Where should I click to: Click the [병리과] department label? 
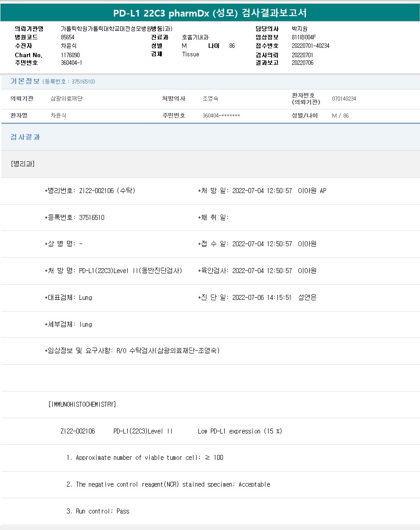click(22, 164)
